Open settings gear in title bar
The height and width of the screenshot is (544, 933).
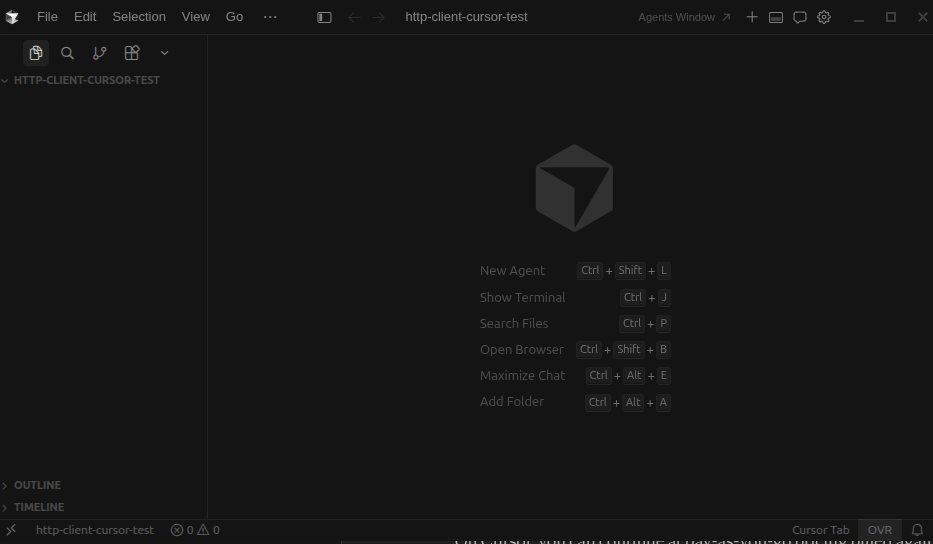[x=824, y=17]
